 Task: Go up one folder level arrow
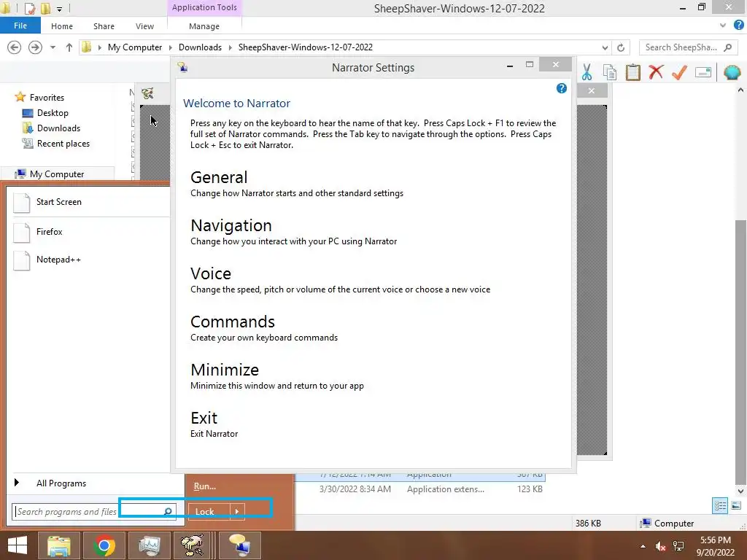pos(69,47)
